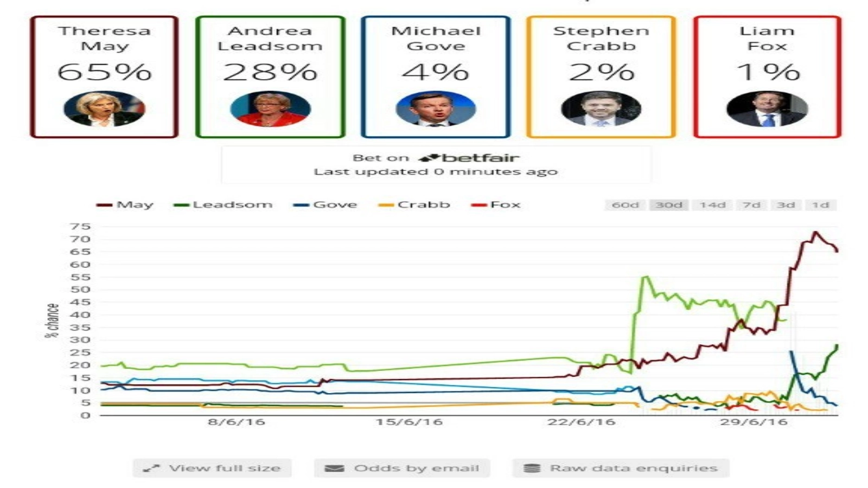This screenshot has height=488, width=868.
Task: Open the Bet on Betfair link
Action: [x=436, y=158]
